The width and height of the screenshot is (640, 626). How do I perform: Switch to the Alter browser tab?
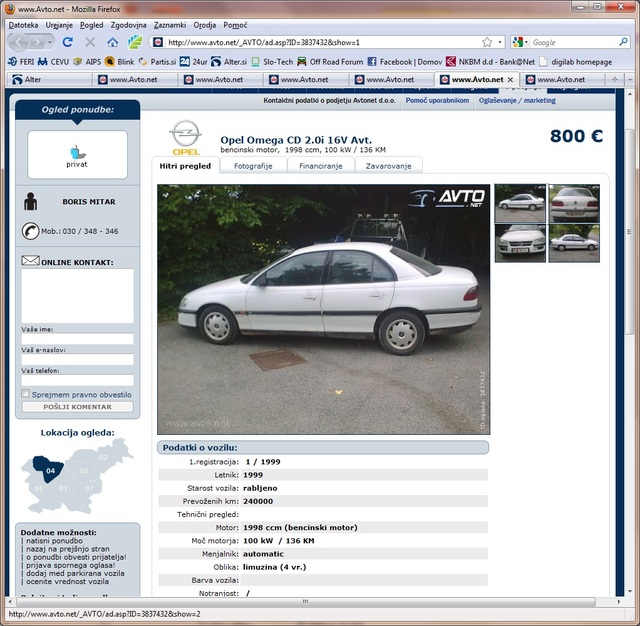click(49, 80)
